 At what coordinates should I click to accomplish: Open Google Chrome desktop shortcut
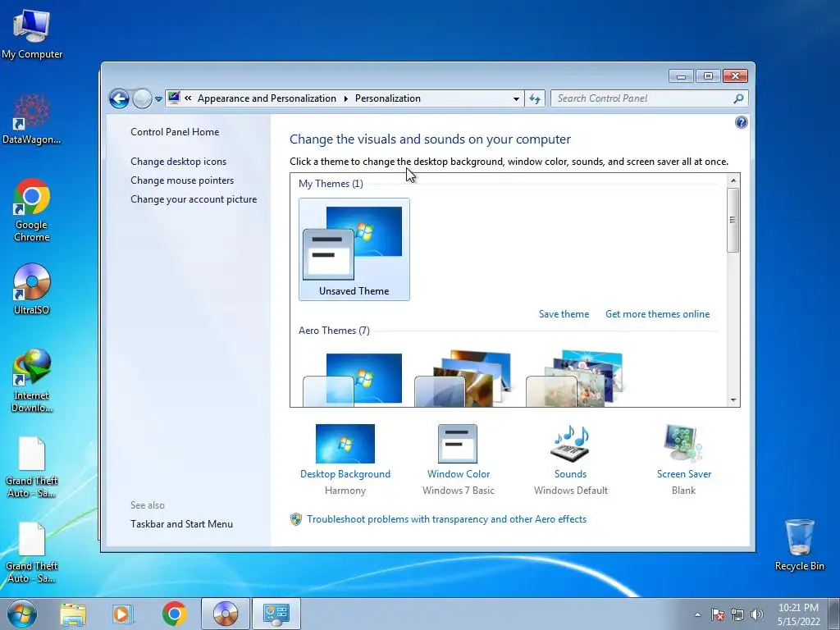[x=32, y=210]
